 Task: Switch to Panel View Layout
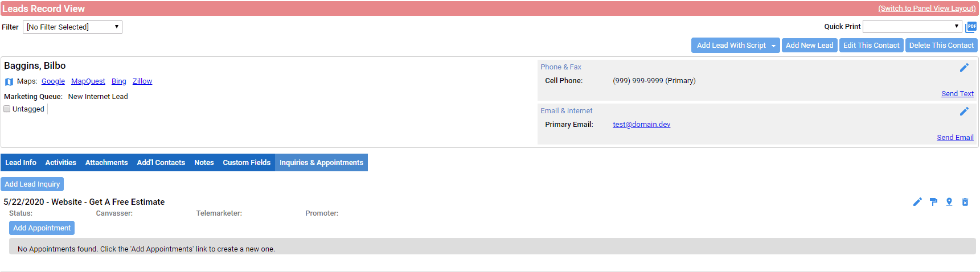[927, 9]
